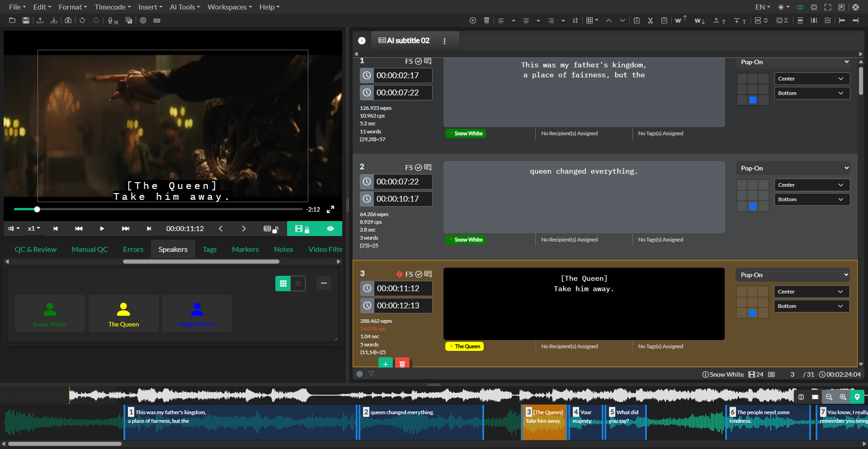Click the save project floppy disk icon
This screenshot has height=449, width=868.
26,20
